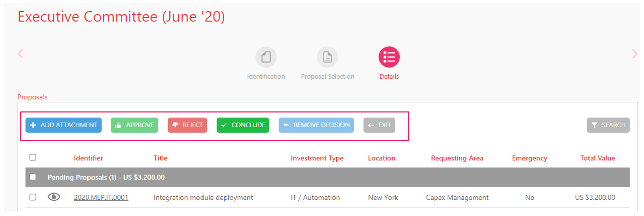View proposal 2020.MEP.IT.0001 via eye icon
Image resolution: width=644 pixels, height=216 pixels.
[x=54, y=197]
